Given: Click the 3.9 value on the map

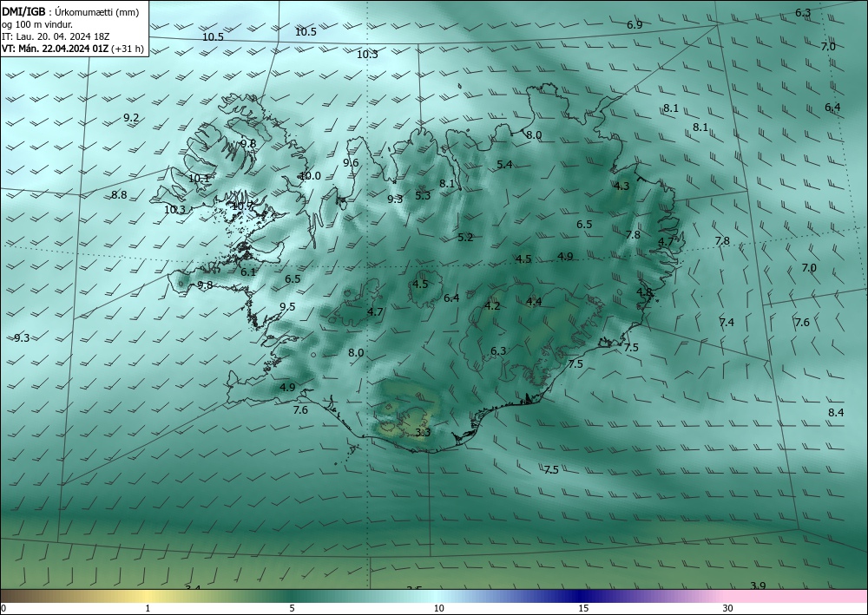Looking at the screenshot, I should (758, 586).
